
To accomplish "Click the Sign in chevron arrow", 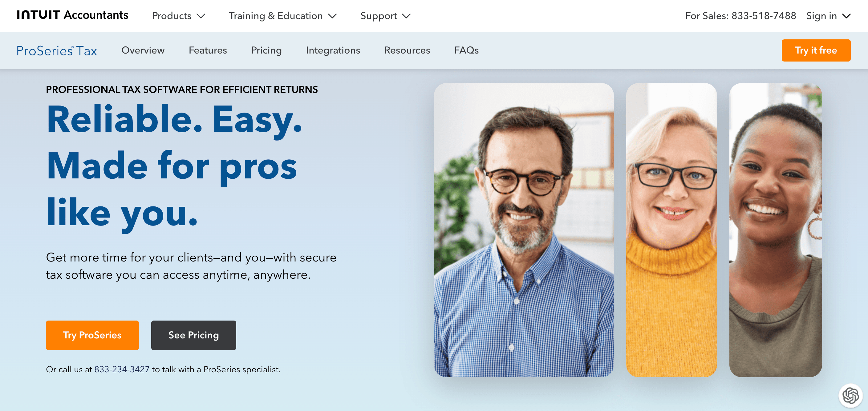I will tap(846, 16).
